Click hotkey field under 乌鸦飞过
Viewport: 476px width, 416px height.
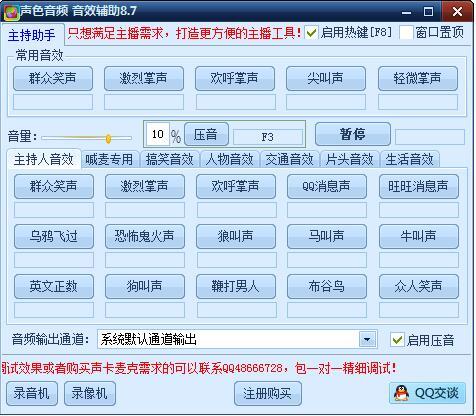[54, 260]
